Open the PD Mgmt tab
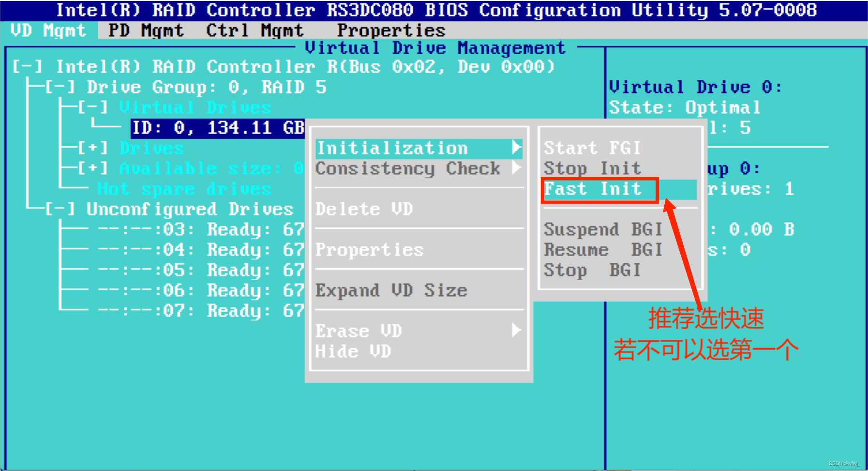868x471 pixels. tap(146, 30)
